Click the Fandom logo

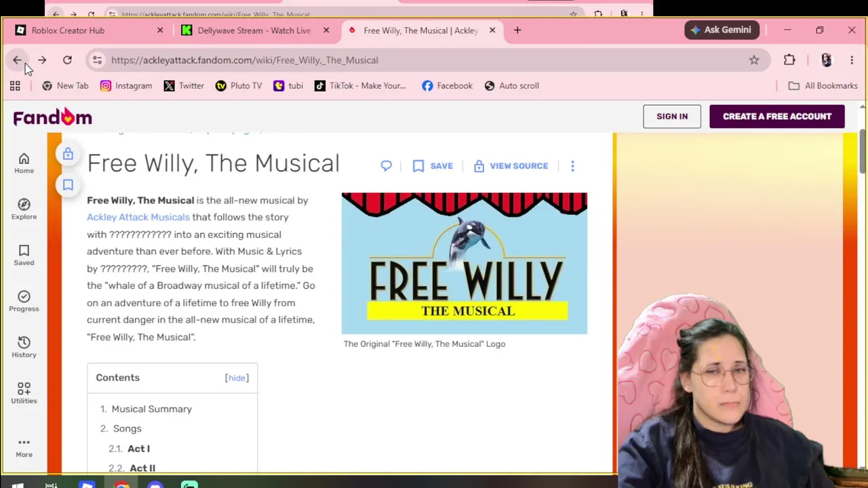52,117
